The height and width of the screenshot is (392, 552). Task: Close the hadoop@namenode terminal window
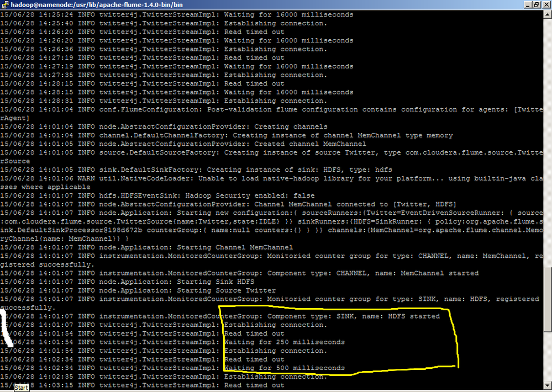point(546,4)
